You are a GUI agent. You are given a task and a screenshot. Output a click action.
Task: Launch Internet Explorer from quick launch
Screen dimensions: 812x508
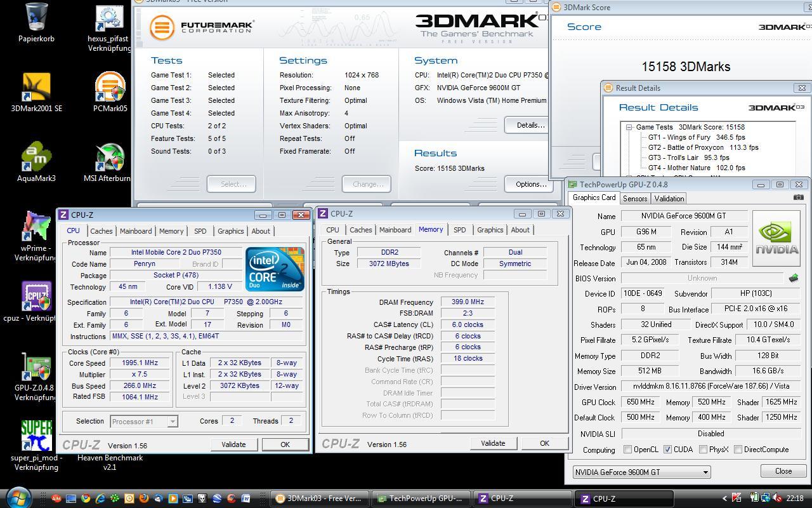(x=100, y=498)
